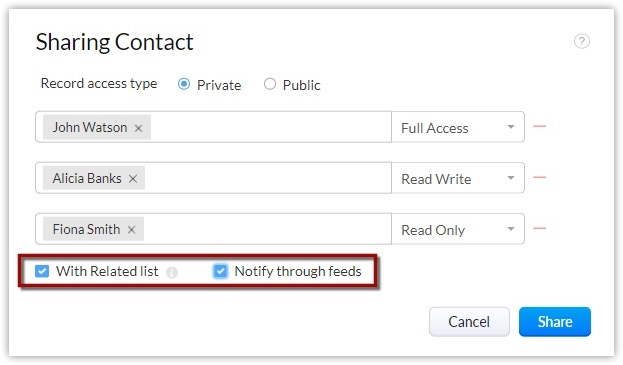
Task: Delete the John Watson sharing row minus icon
Action: (539, 126)
